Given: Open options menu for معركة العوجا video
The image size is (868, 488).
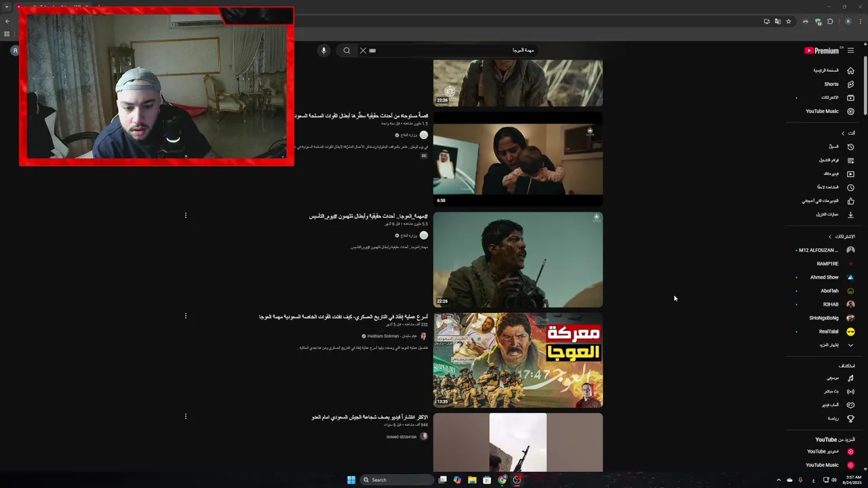Looking at the screenshot, I should pos(185,316).
